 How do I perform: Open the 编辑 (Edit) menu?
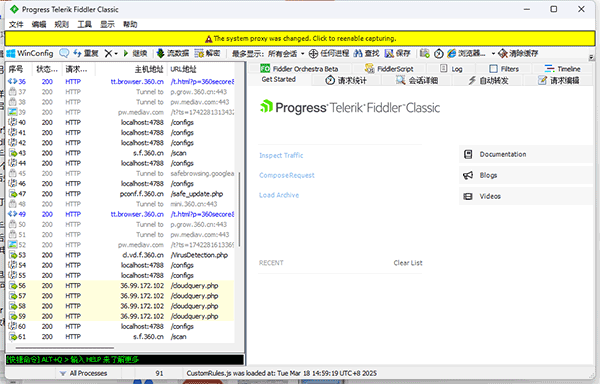click(39, 24)
